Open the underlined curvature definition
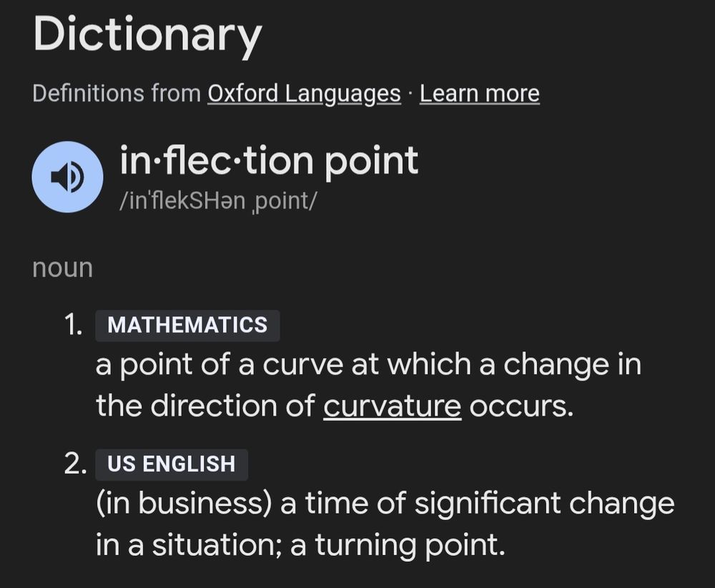 pos(393,405)
